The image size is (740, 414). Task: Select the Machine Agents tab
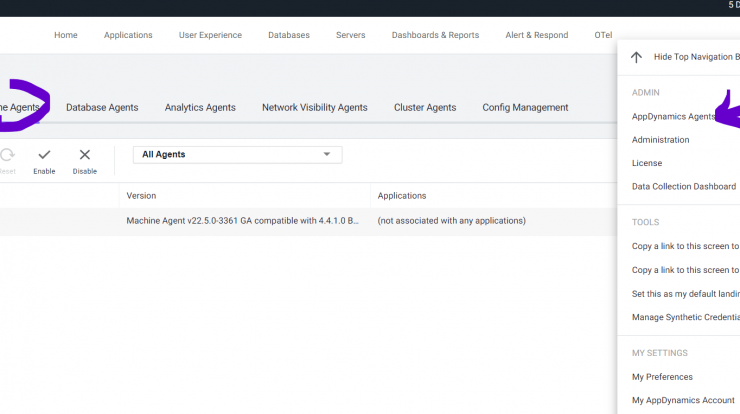tap(20, 108)
